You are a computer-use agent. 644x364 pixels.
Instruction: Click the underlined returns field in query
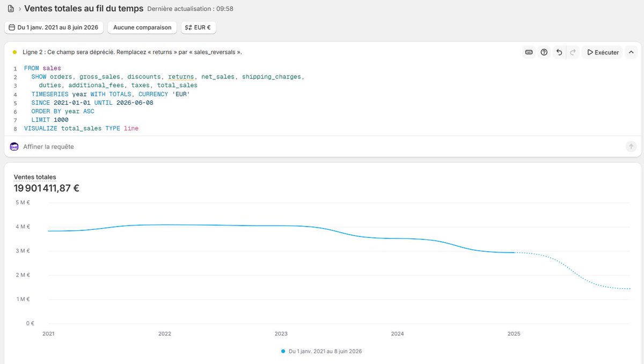coord(181,77)
